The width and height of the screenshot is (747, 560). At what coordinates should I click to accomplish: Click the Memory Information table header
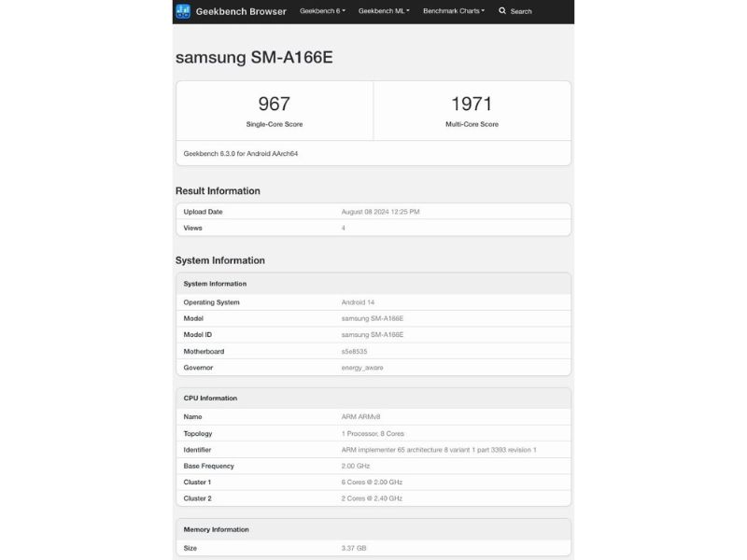click(x=217, y=530)
